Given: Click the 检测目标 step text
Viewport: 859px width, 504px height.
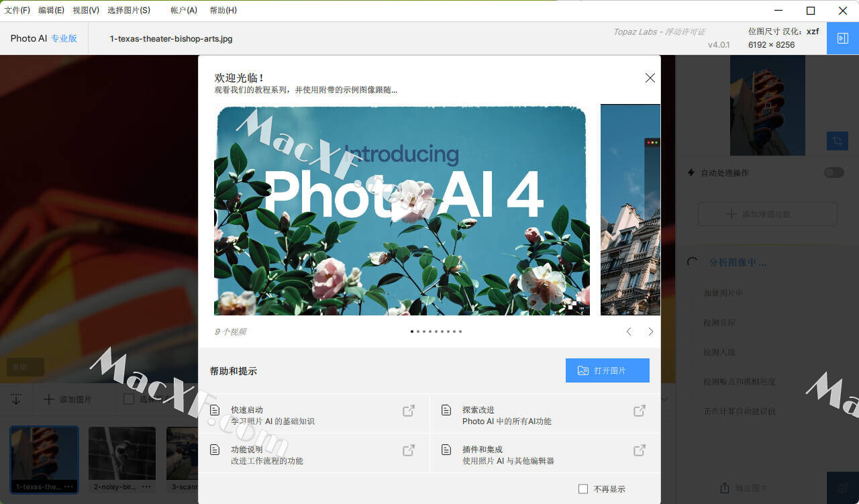Looking at the screenshot, I should tap(719, 323).
